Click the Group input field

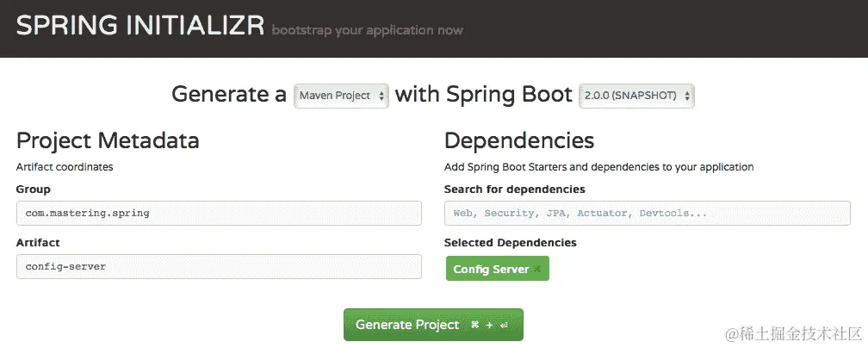219,213
